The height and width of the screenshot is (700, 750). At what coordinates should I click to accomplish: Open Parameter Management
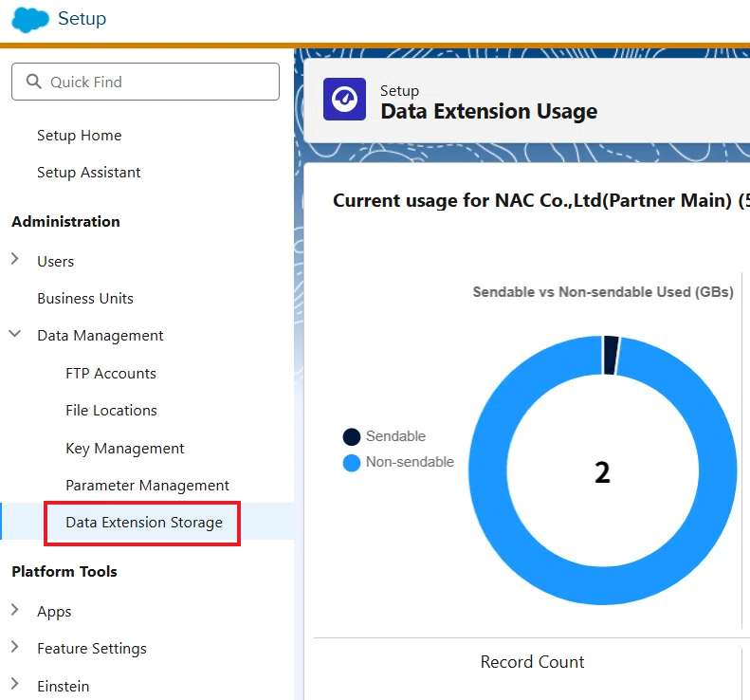pos(147,486)
